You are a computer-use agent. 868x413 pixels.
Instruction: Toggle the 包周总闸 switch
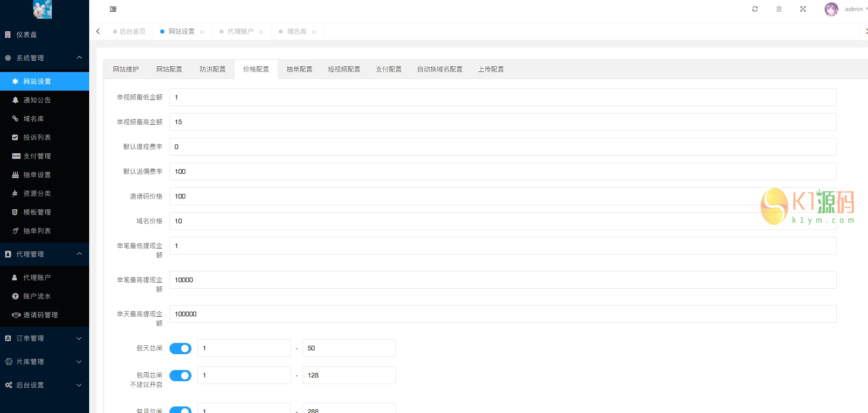tap(180, 376)
